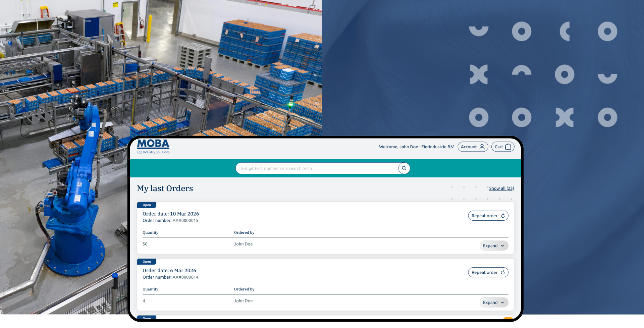Select text 'Order date: 6 Mar 2026'
The width and height of the screenshot is (644, 328).
pyautogui.click(x=169, y=271)
